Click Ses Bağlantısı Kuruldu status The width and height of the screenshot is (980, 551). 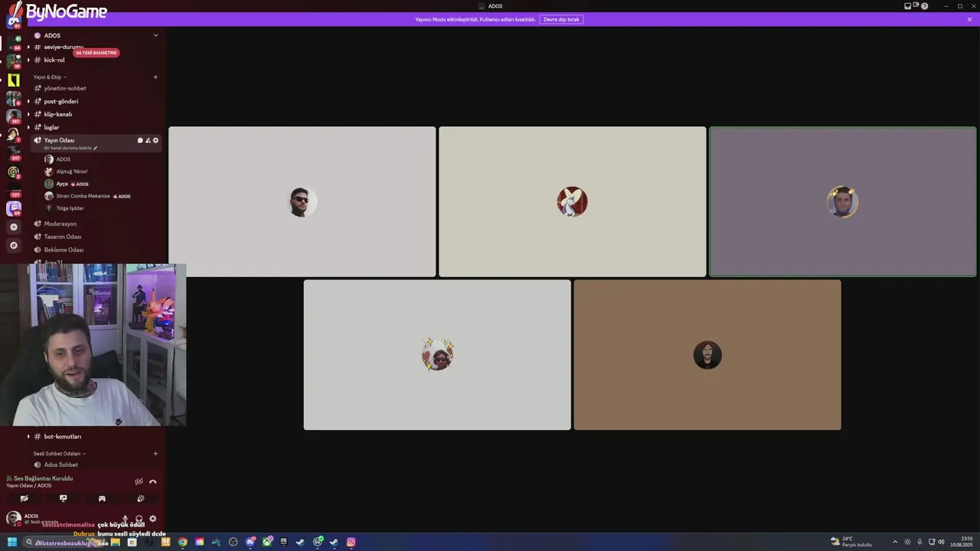[x=43, y=478]
